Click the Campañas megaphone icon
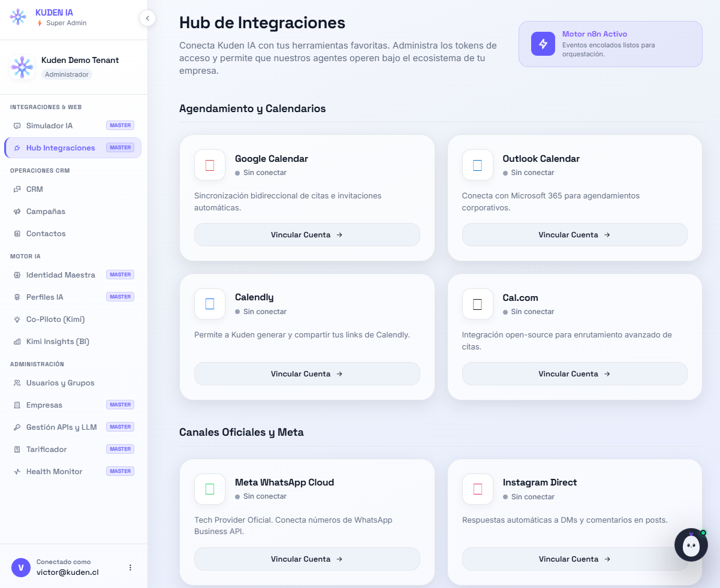The height and width of the screenshot is (588, 720). (17, 212)
